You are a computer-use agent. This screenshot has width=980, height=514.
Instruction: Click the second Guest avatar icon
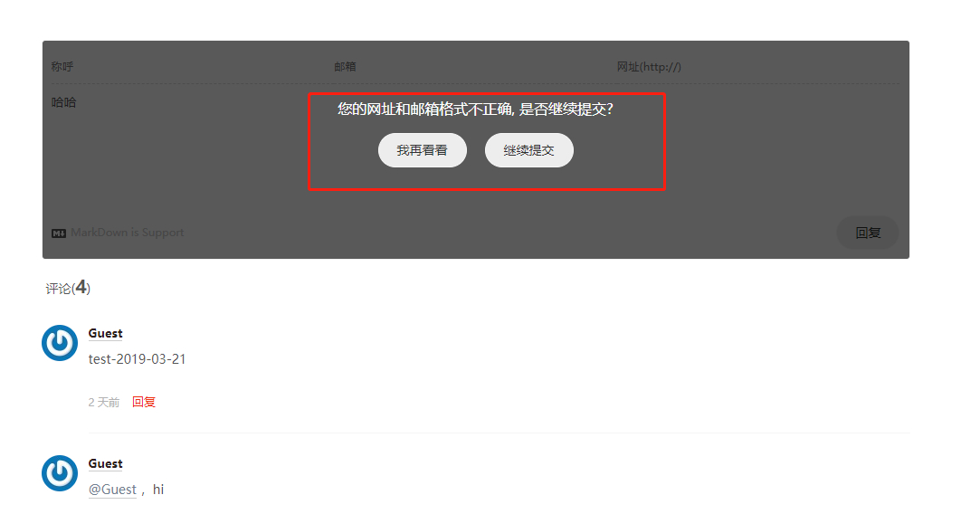[x=60, y=473]
